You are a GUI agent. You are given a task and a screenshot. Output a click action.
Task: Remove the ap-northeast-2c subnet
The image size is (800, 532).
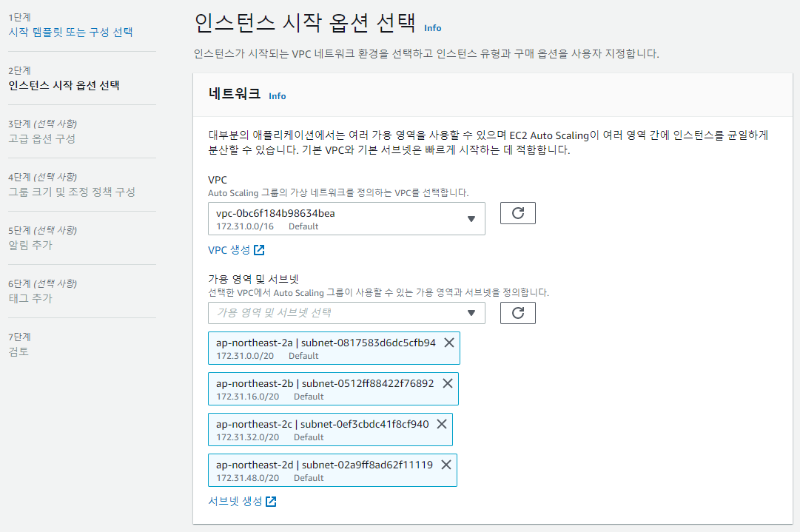tap(442, 424)
